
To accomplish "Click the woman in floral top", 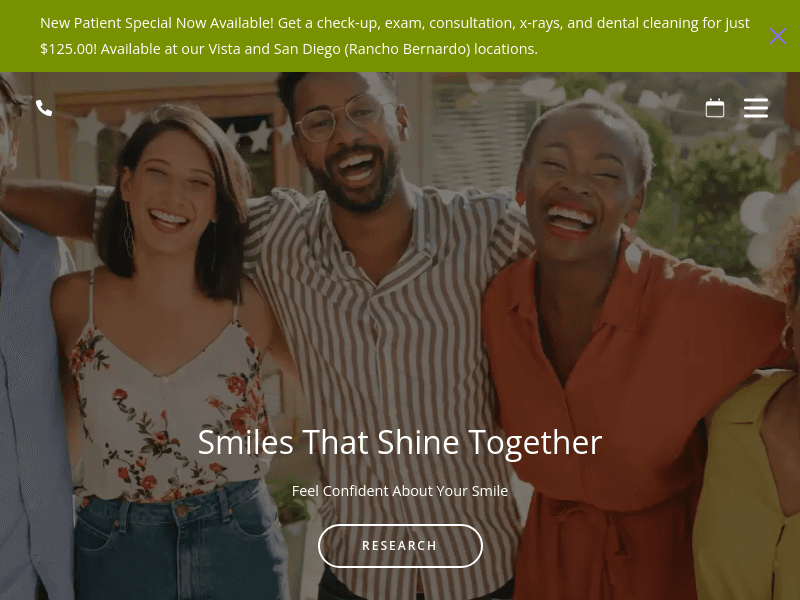I will click(x=168, y=357).
